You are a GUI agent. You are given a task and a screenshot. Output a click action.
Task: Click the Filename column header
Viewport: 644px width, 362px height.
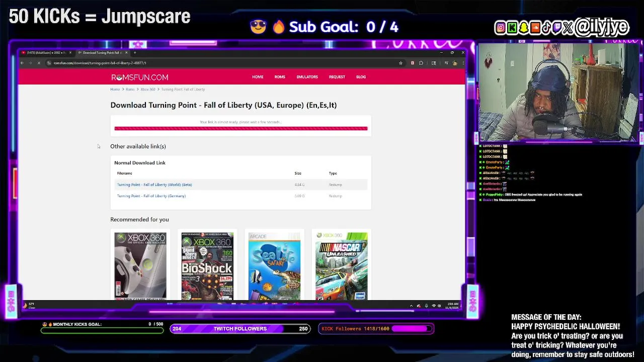[x=125, y=173]
